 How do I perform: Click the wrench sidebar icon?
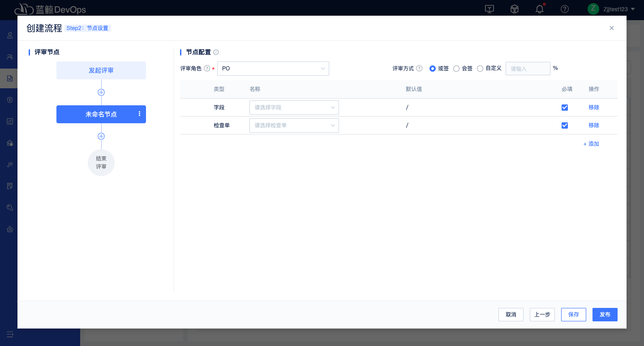[x=9, y=208]
